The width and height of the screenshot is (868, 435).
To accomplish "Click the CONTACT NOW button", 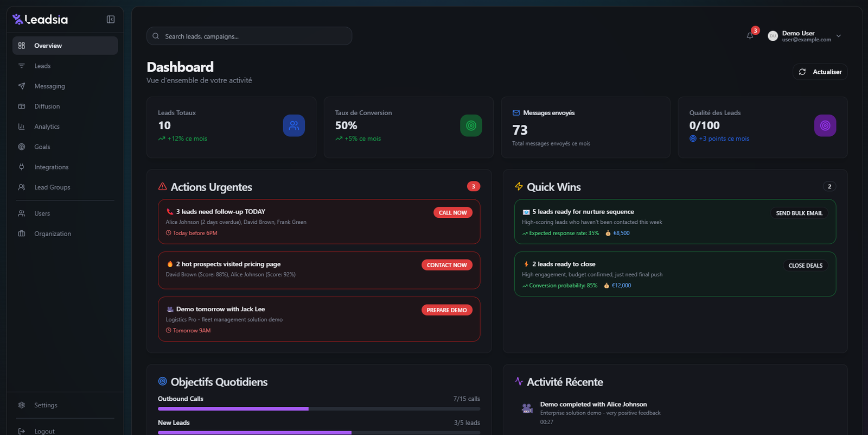I will (447, 265).
